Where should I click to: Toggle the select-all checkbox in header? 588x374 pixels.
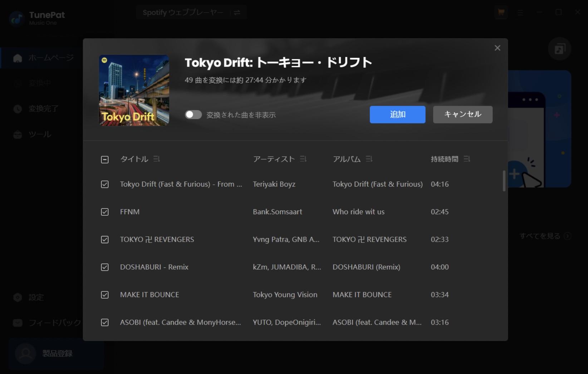(105, 159)
